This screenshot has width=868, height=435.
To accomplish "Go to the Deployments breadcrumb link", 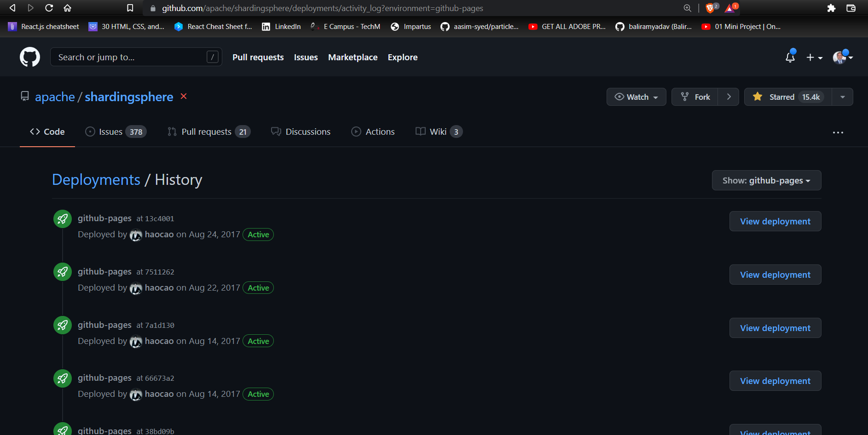I will tap(96, 180).
